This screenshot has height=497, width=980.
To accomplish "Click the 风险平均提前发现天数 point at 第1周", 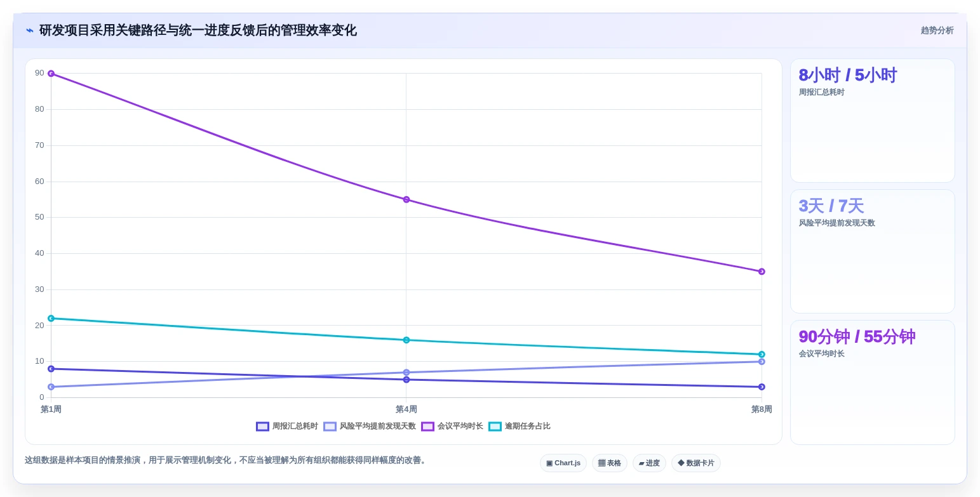I will (x=51, y=387).
